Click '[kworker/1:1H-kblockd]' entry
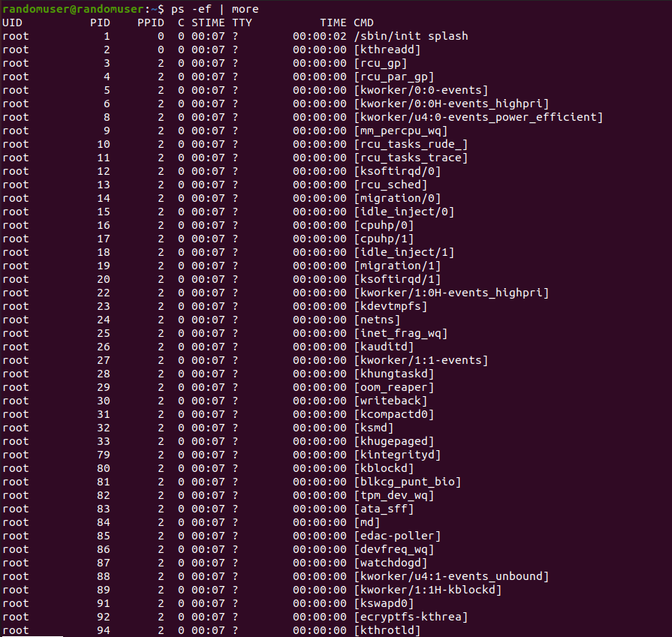 [428, 590]
